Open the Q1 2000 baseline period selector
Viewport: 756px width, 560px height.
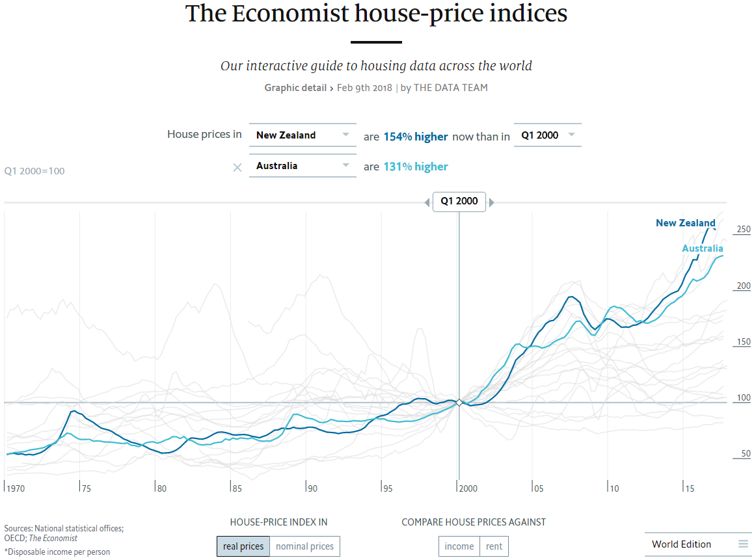(x=541, y=135)
